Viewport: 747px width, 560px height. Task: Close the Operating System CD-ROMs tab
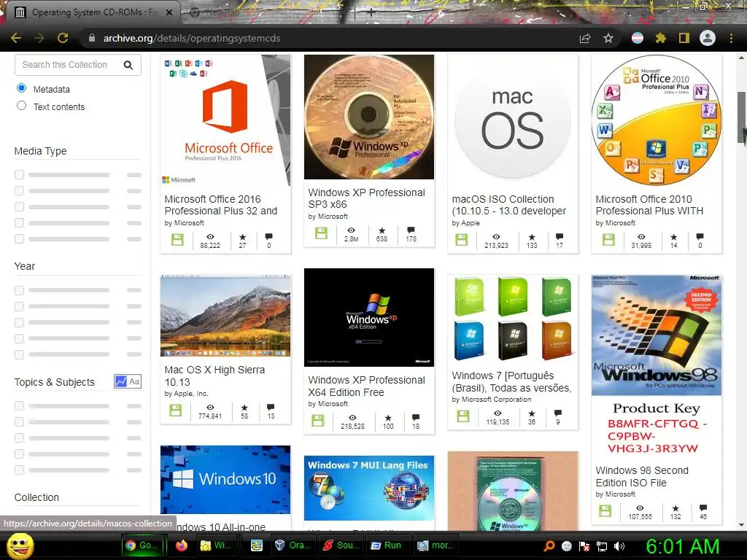point(169,12)
